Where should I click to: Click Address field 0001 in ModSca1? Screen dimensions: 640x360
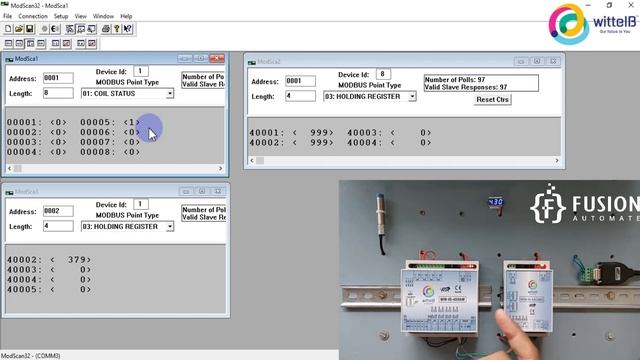click(58, 78)
